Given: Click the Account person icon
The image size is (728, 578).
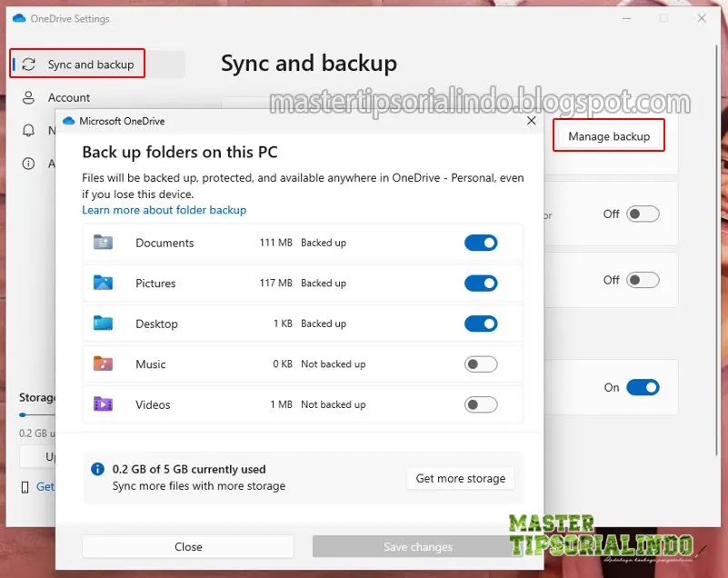Looking at the screenshot, I should (28, 97).
